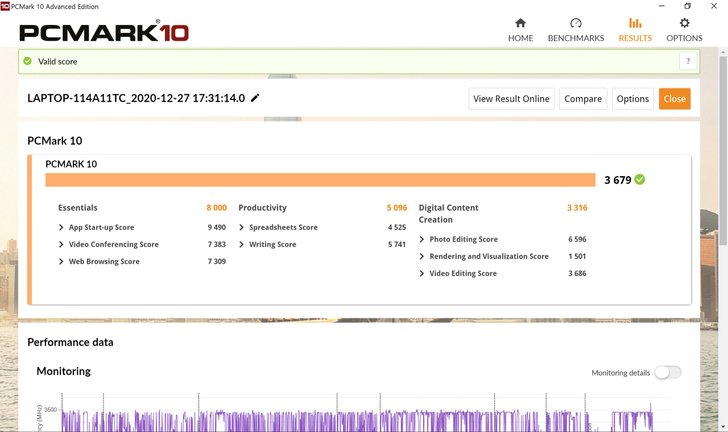The image size is (728, 432).
Task: Click the Web Browsing value 7 309
Action: pyautogui.click(x=217, y=262)
